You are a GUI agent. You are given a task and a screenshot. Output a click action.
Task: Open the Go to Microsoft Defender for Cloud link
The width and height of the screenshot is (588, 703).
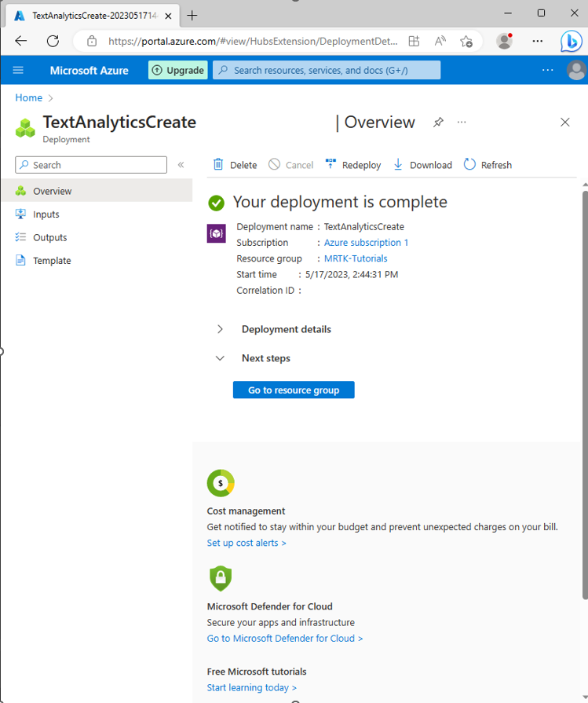285,639
